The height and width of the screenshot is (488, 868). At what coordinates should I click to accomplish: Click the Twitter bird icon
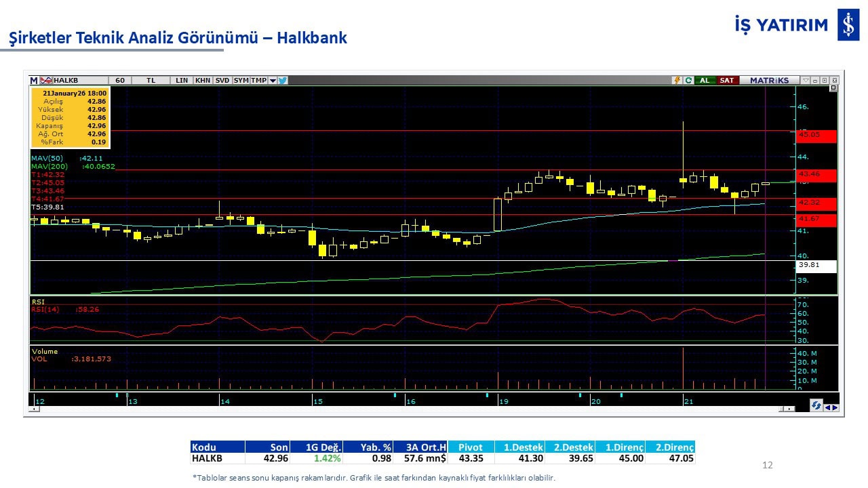click(283, 80)
